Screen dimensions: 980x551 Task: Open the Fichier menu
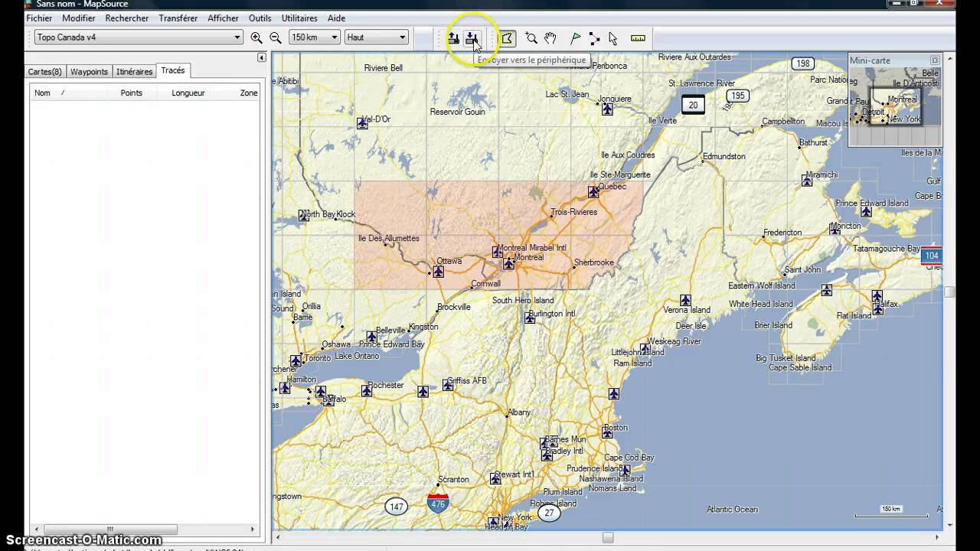click(x=39, y=18)
